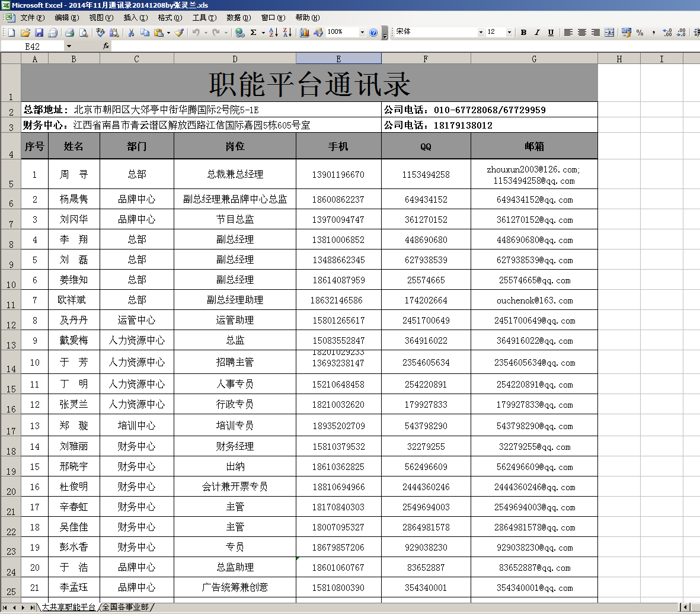This screenshot has width=700, height=614.
Task: Open the 格式 menu
Action: [170, 18]
